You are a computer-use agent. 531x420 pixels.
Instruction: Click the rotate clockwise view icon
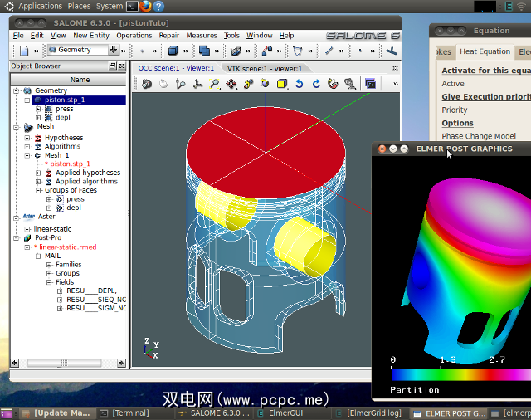coord(316,84)
